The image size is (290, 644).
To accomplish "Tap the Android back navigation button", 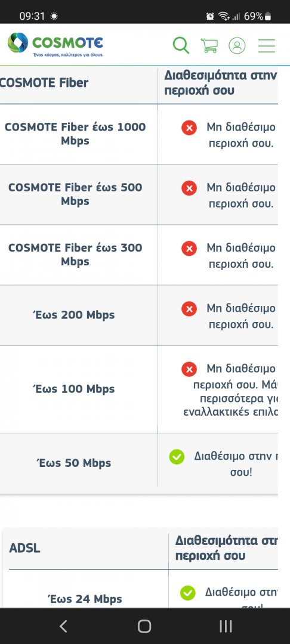I will (x=63, y=626).
